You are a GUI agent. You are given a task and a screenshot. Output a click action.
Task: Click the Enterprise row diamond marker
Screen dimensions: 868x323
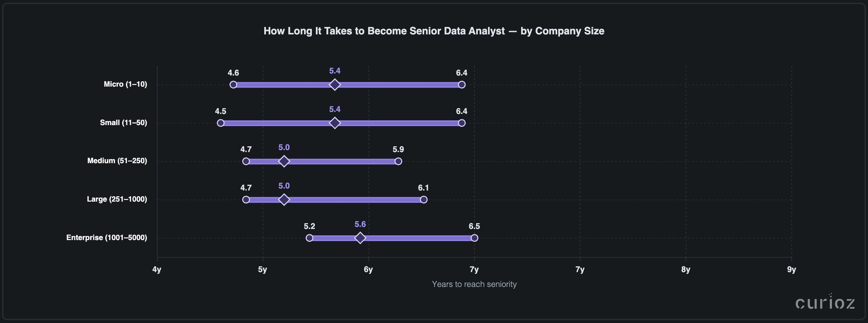pyautogui.click(x=360, y=238)
